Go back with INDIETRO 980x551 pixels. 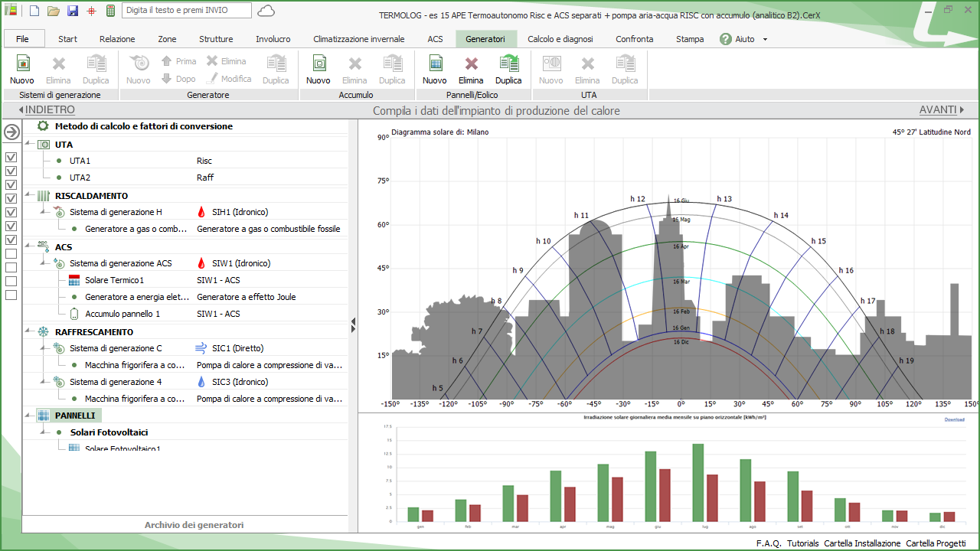coord(47,110)
